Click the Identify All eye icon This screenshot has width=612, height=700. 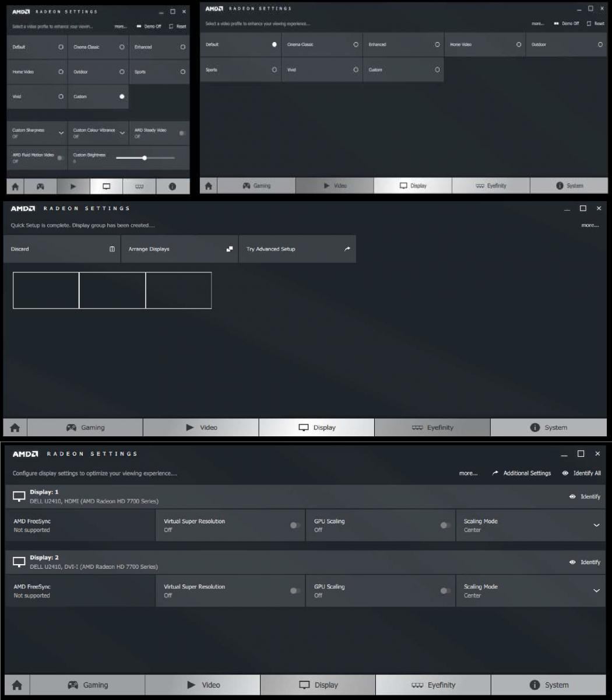click(x=565, y=473)
